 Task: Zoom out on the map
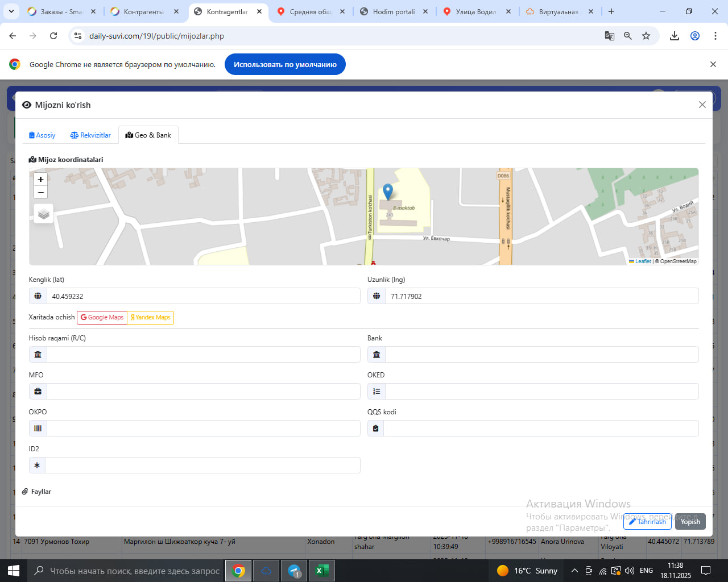[40, 193]
